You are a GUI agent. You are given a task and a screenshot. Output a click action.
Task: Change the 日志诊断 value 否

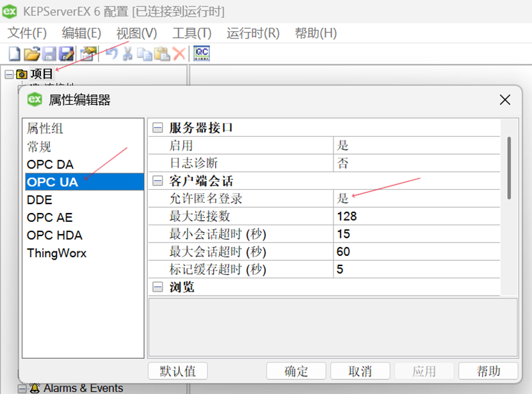(x=417, y=163)
